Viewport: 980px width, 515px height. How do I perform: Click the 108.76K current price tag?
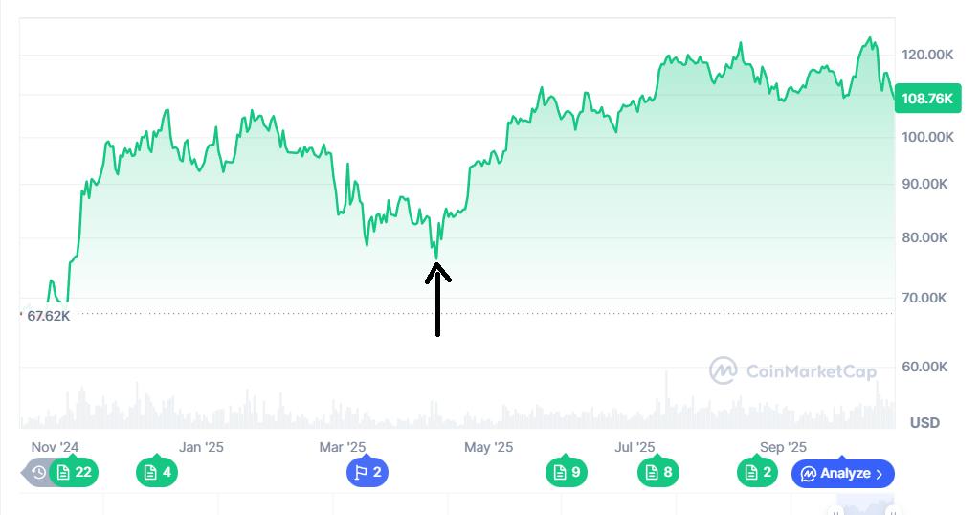(x=926, y=99)
